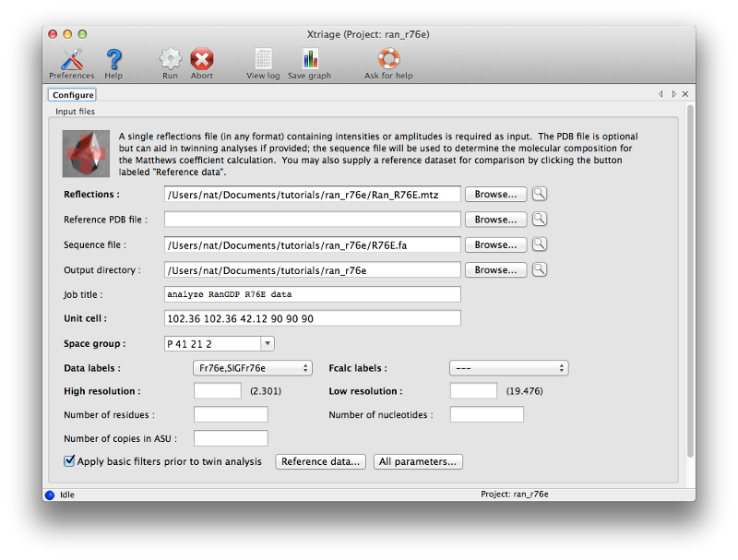Viewport: 738px width, 560px height.
Task: Open the View log icon
Action: click(x=263, y=60)
